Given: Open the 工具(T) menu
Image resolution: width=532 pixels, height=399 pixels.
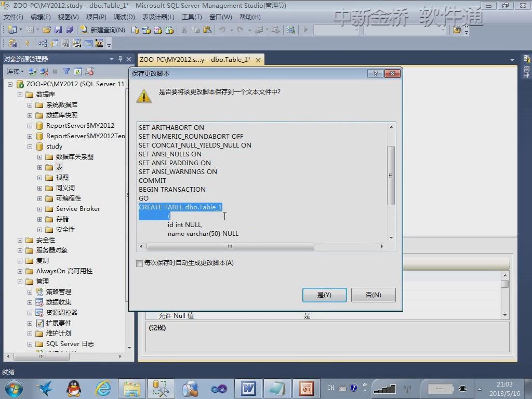Looking at the screenshot, I should click(192, 17).
